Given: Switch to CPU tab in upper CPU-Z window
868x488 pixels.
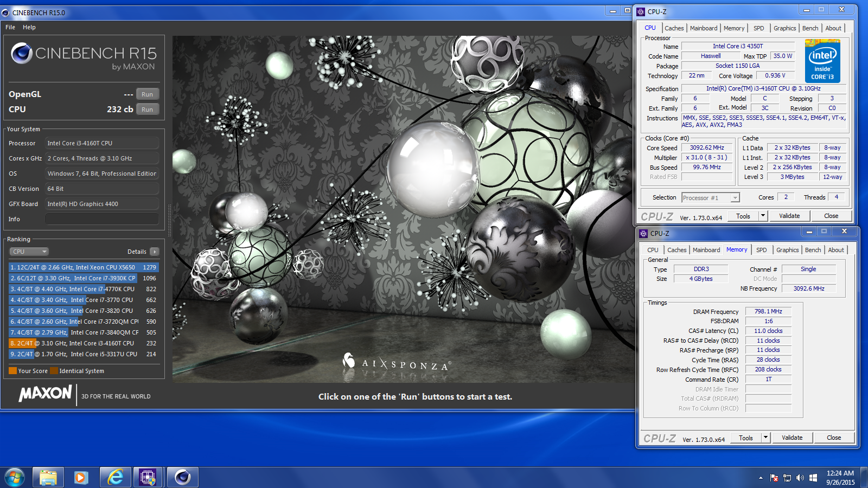Looking at the screenshot, I should click(650, 28).
